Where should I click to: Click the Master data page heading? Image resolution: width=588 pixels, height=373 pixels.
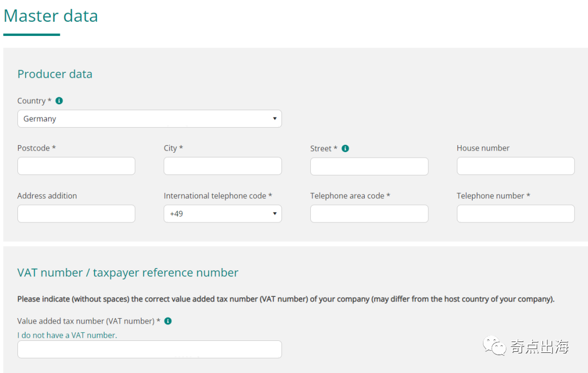pyautogui.click(x=51, y=16)
